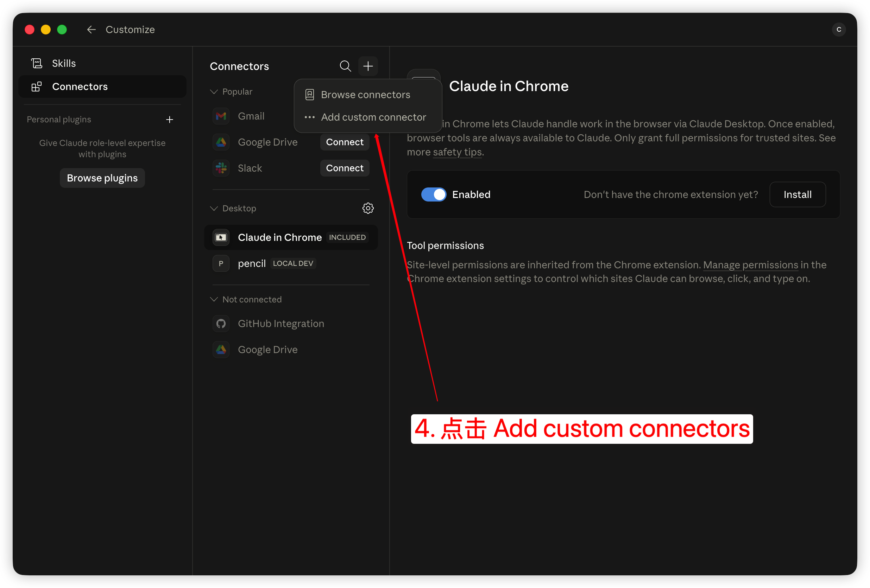Select the pencil LOCAL DEV connector

291,263
